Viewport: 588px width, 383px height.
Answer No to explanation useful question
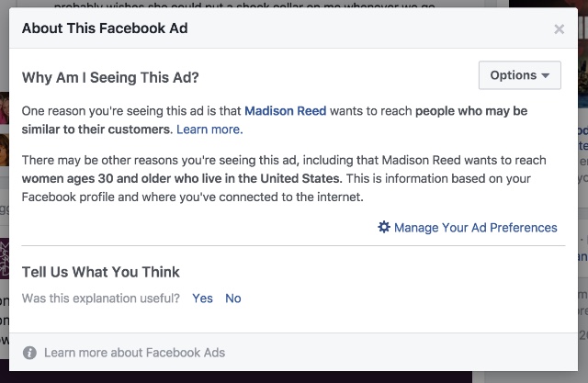click(x=232, y=299)
